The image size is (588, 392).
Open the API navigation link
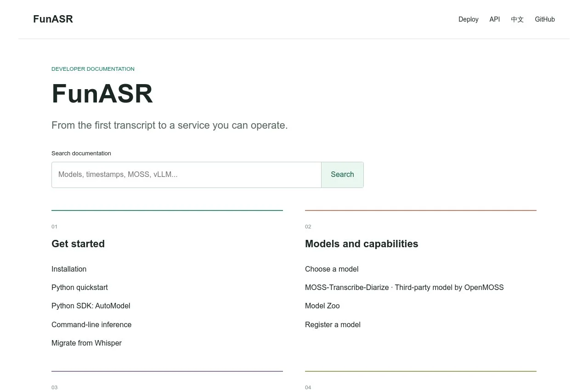click(x=495, y=19)
